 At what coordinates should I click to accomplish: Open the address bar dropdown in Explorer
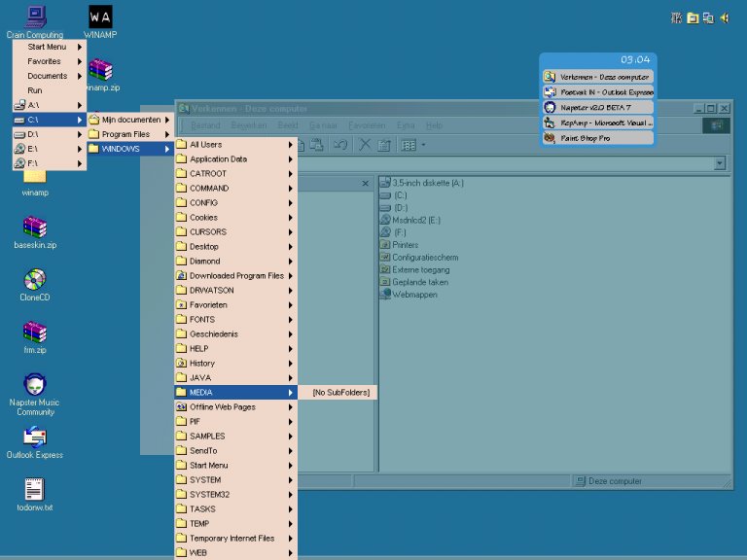pos(720,164)
